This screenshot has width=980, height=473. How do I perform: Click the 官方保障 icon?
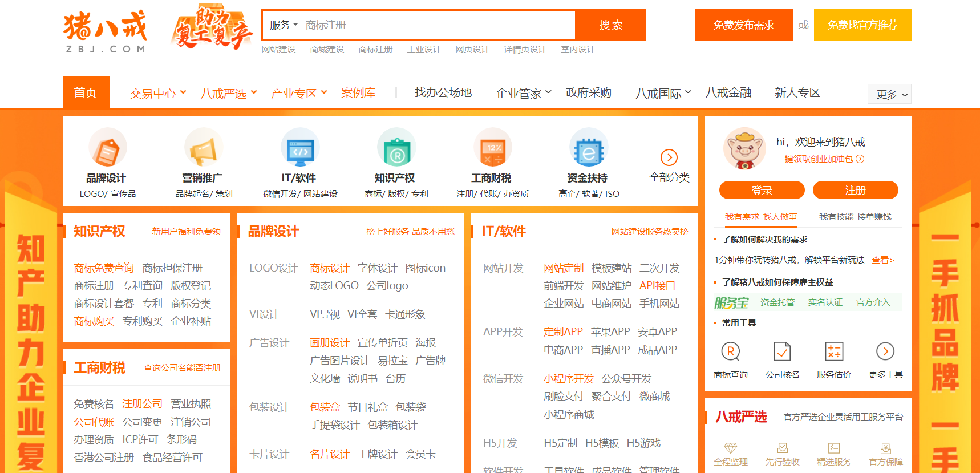(x=885, y=448)
